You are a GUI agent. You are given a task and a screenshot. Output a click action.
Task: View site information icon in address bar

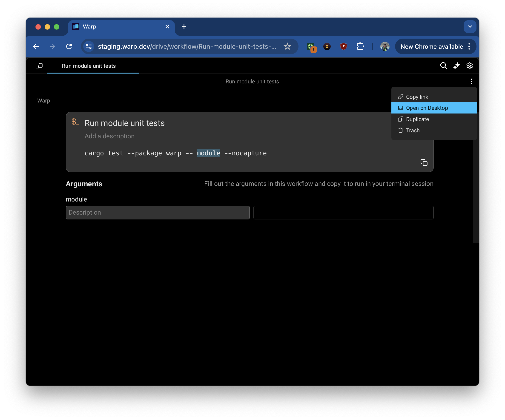point(89,46)
